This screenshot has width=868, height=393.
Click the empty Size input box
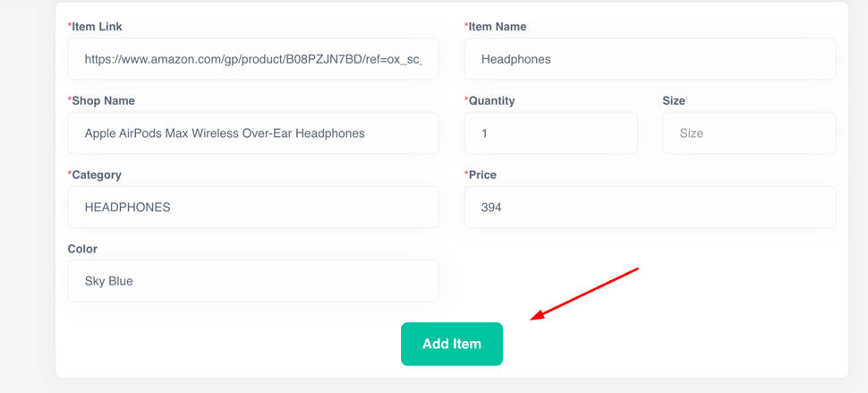tap(748, 133)
